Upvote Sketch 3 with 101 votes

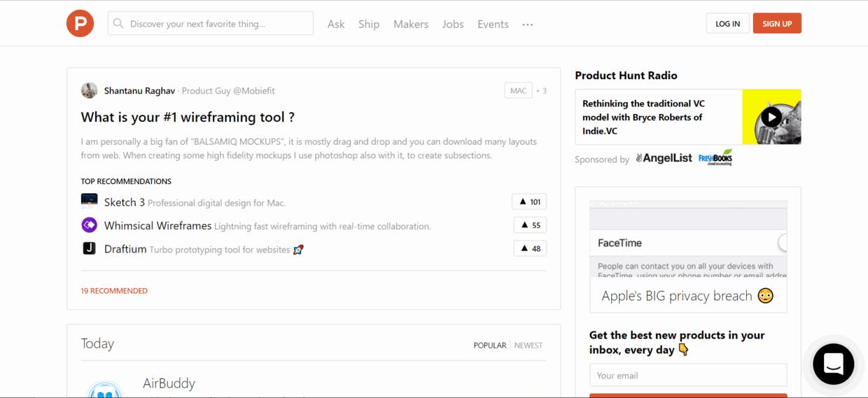click(529, 202)
